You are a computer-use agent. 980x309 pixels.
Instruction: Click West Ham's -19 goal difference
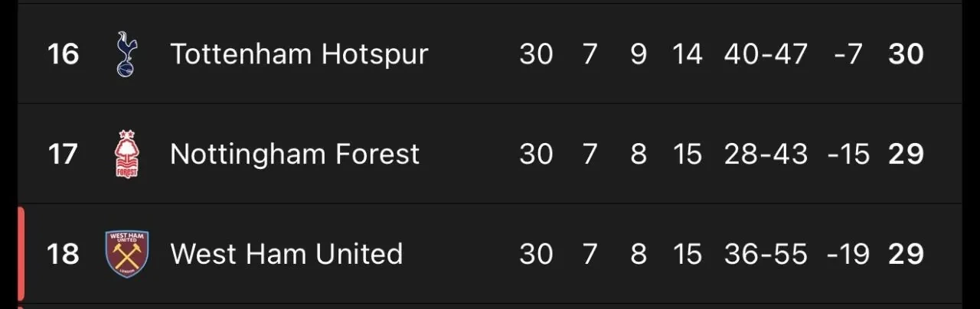[x=848, y=254]
